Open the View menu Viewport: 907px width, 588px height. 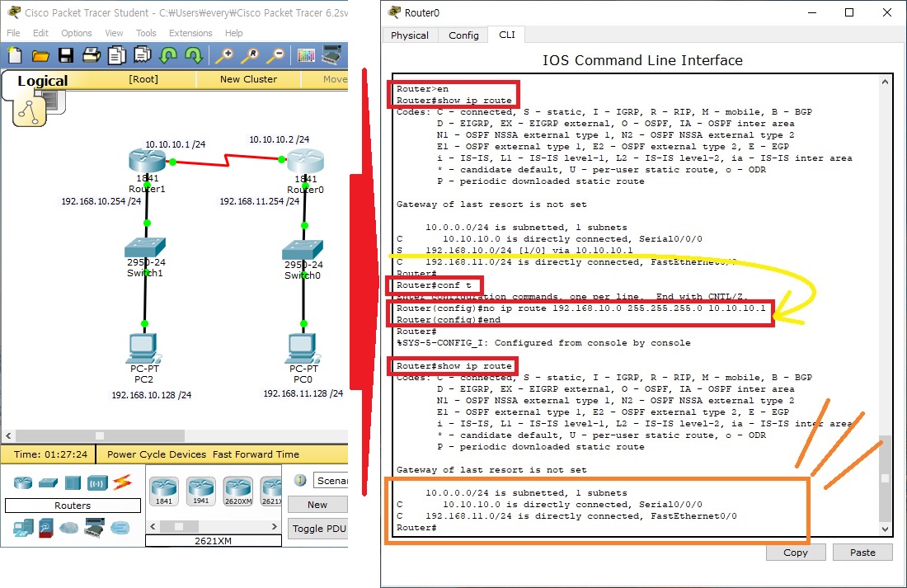pos(114,33)
